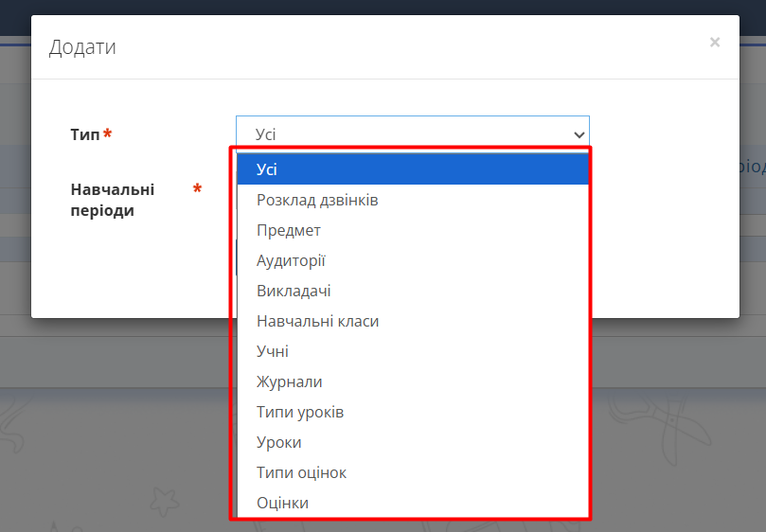Click the chevron arrow on the Тип dropdown
The height and width of the screenshot is (532, 766).
[x=579, y=135]
